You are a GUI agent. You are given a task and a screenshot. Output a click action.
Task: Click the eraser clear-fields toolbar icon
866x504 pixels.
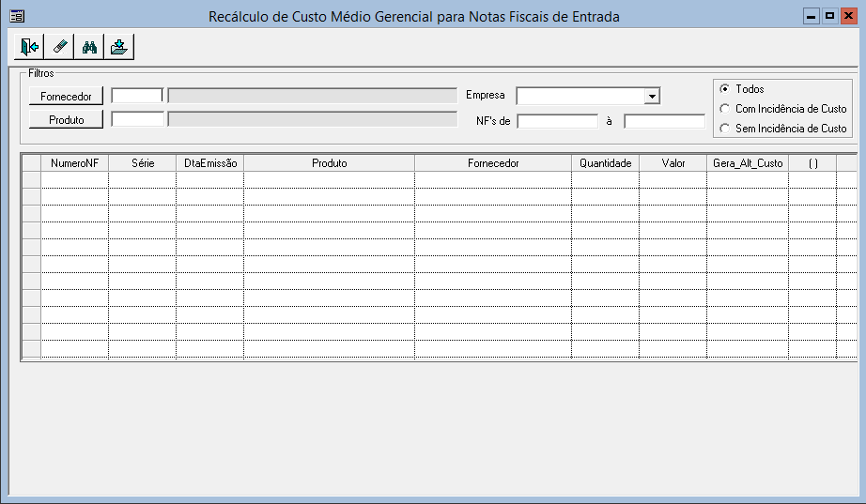click(60, 47)
